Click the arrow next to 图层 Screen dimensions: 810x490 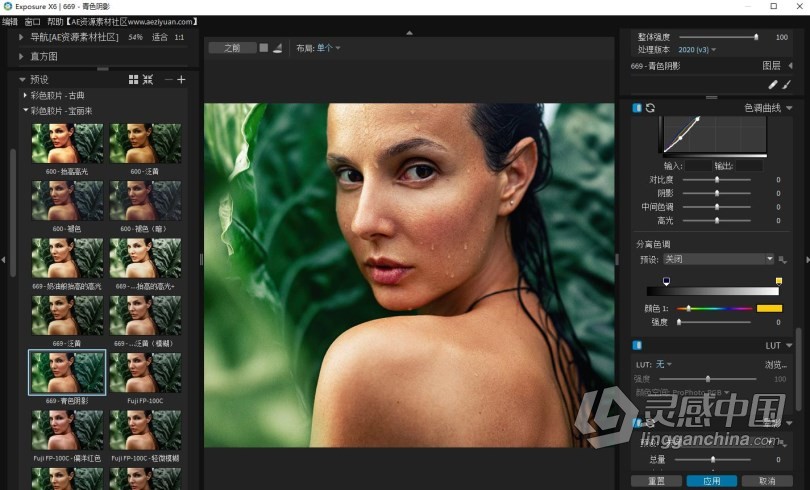coord(790,66)
